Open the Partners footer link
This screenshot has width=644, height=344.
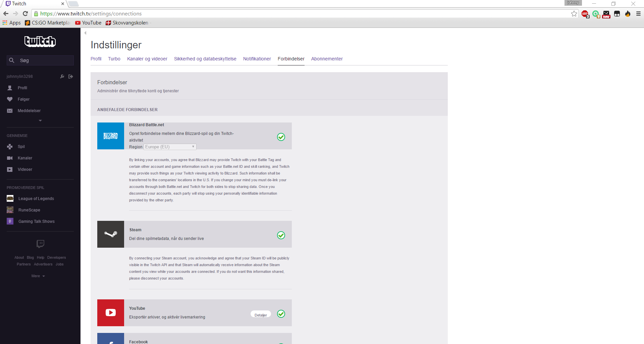click(24, 264)
